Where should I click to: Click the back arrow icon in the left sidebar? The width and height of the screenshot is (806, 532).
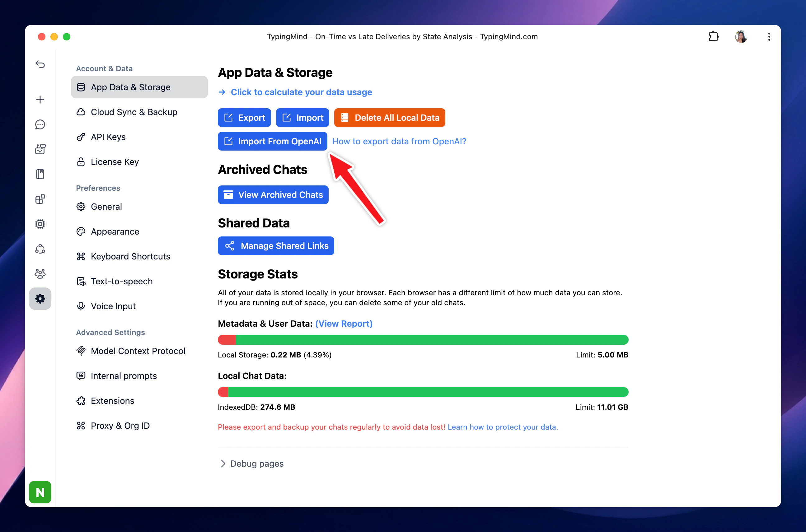pyautogui.click(x=40, y=64)
